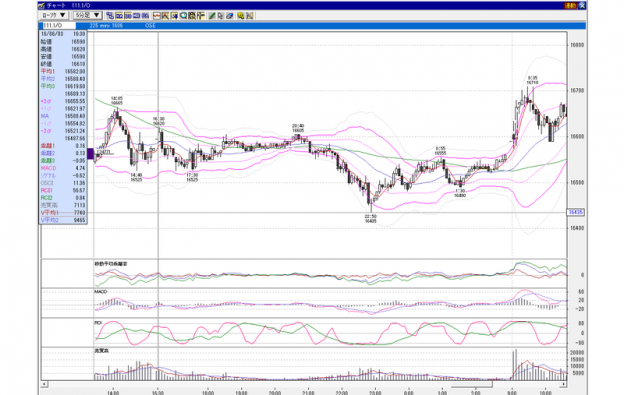Click the left scroll arrow under chart
624x395 pixels.
(45, 384)
